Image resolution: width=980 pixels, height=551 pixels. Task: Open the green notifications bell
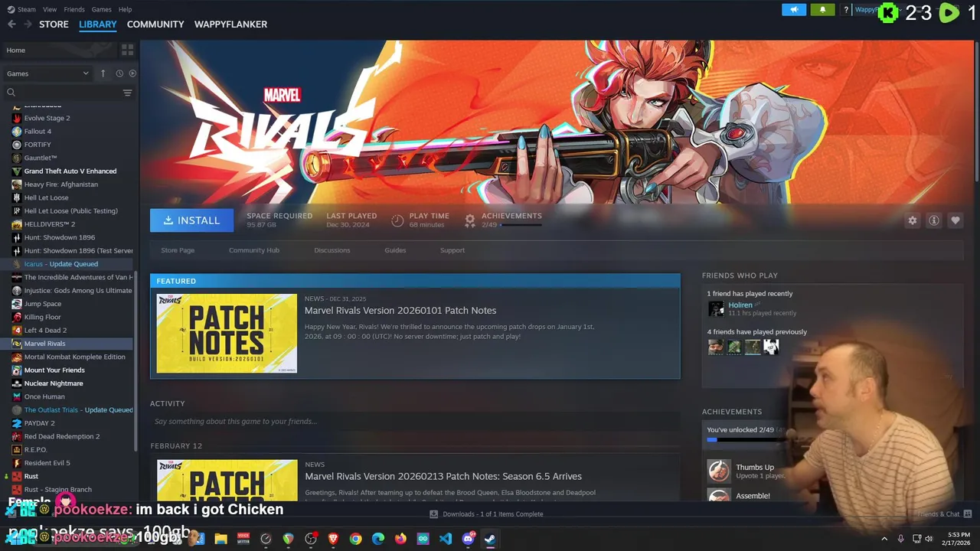click(x=822, y=10)
